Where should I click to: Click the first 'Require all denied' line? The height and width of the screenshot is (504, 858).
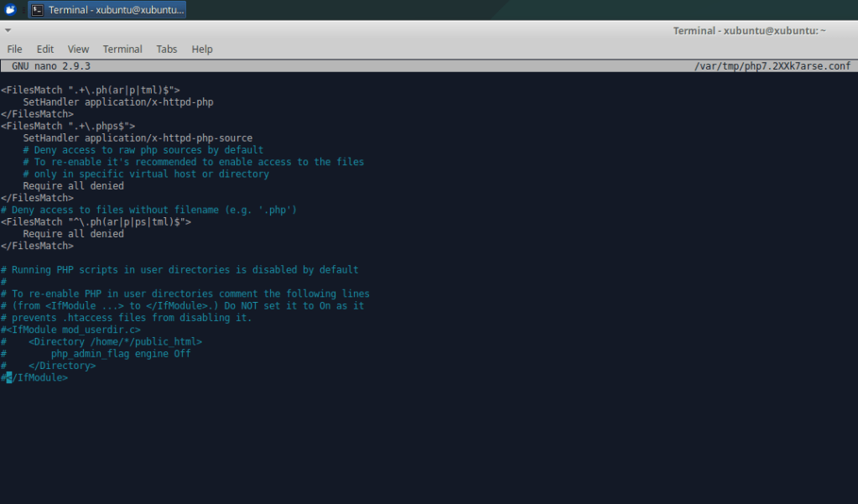(73, 186)
